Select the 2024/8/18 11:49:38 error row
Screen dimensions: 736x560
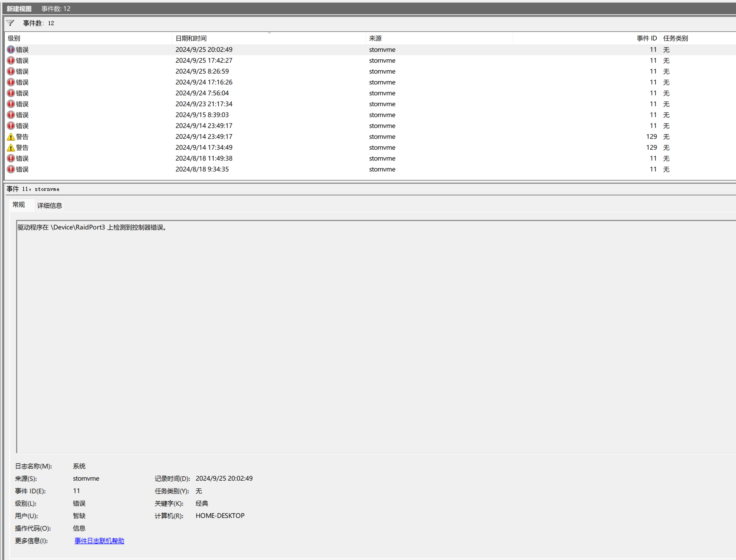pos(204,158)
